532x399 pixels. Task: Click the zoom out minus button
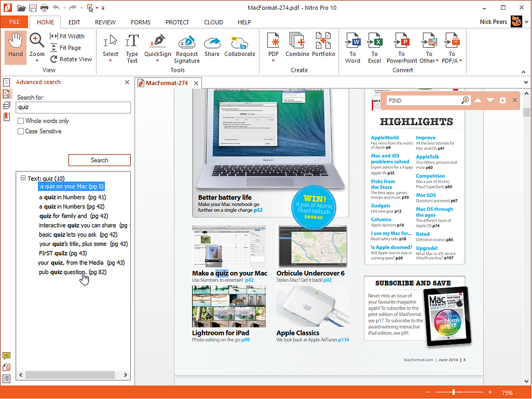[x=428, y=392]
